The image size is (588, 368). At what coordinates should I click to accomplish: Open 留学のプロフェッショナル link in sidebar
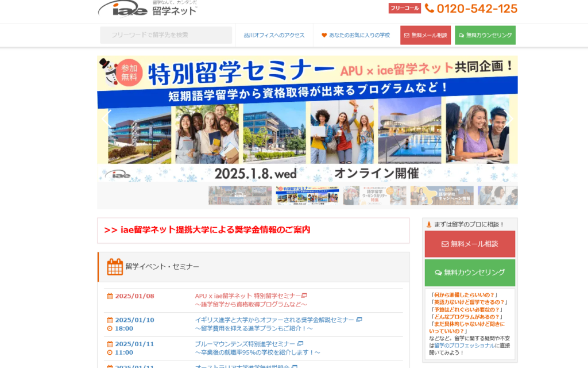click(x=465, y=346)
